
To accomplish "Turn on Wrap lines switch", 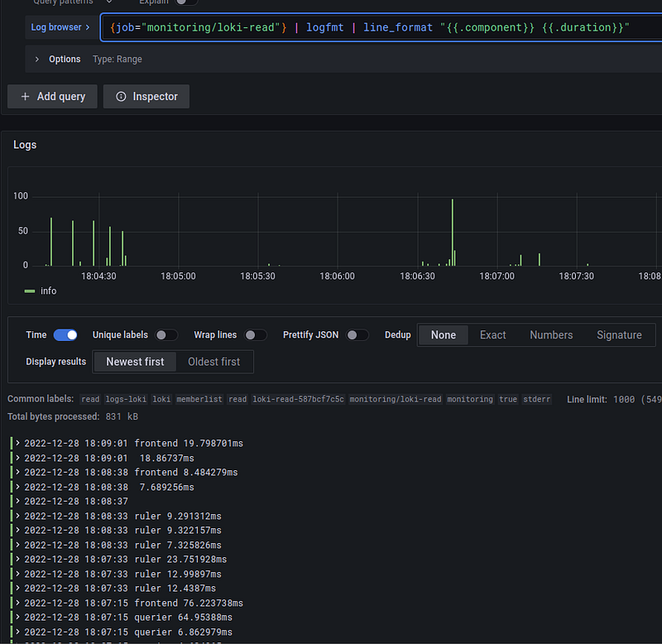I will 256,335.
